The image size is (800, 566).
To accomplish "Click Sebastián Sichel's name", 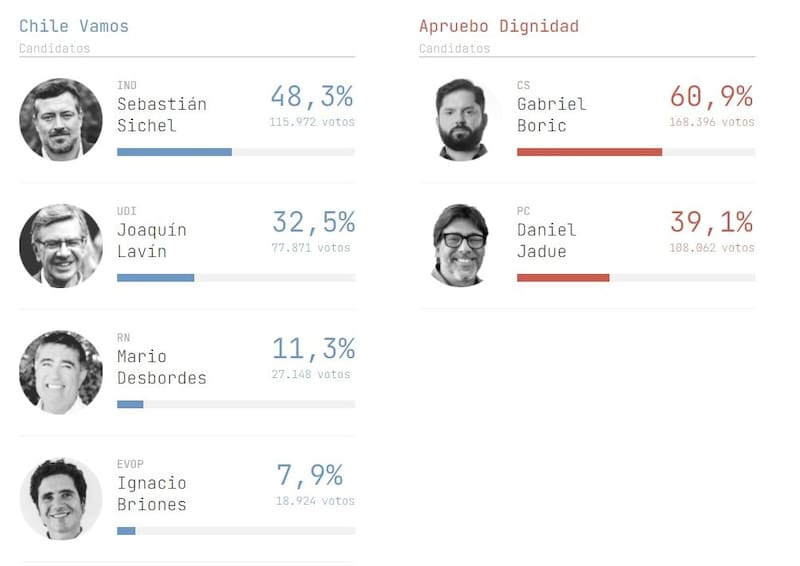I will click(161, 115).
